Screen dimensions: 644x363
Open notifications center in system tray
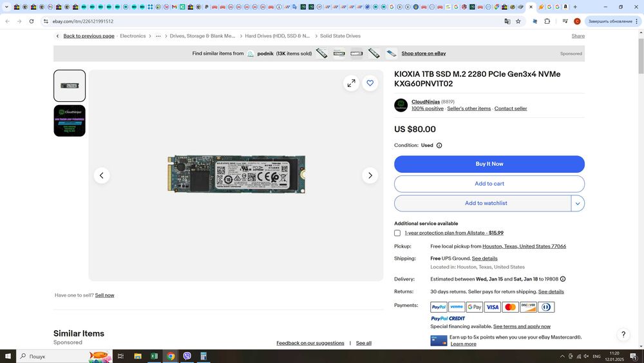coord(634,357)
